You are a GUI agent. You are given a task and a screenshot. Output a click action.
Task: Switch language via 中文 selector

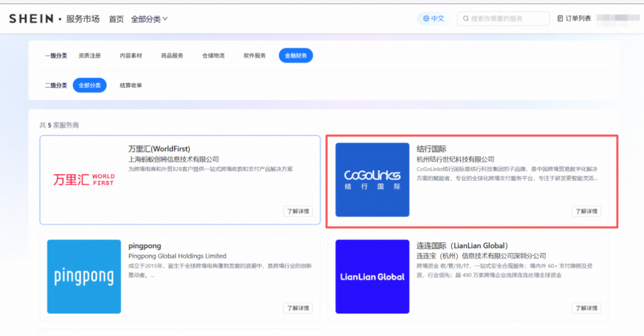click(434, 19)
